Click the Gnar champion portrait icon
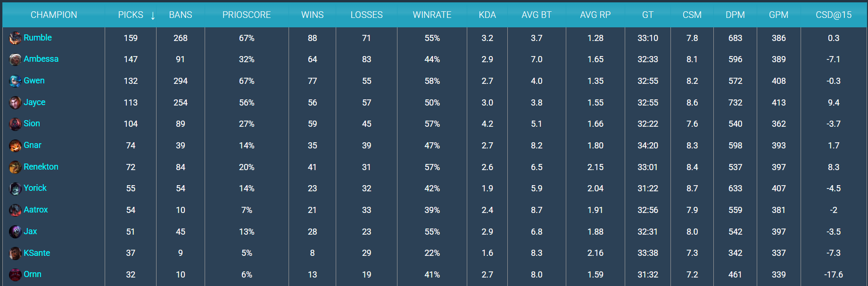Image resolution: width=868 pixels, height=286 pixels. [x=15, y=146]
